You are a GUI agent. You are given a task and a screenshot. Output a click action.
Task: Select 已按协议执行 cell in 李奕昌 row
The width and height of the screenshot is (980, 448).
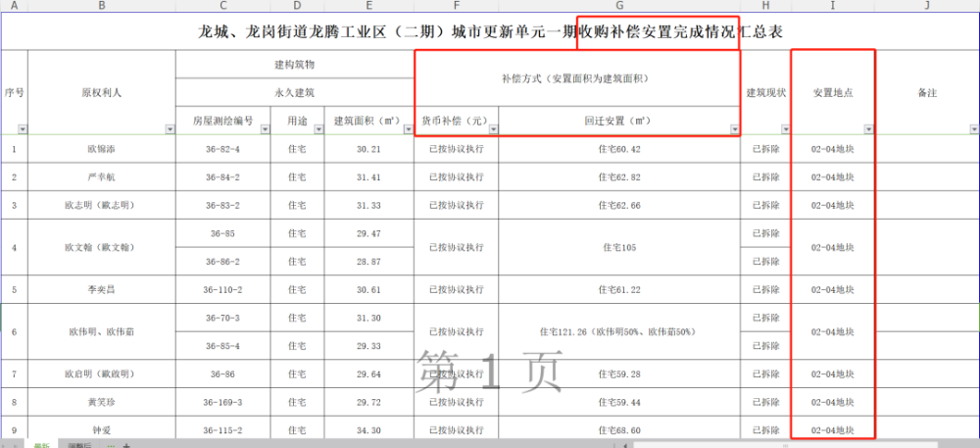pyautogui.click(x=457, y=290)
